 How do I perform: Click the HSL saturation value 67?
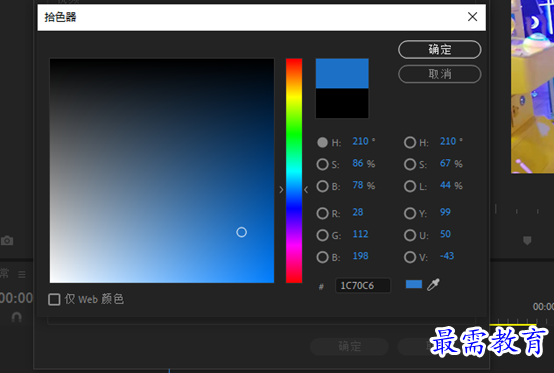click(x=445, y=163)
